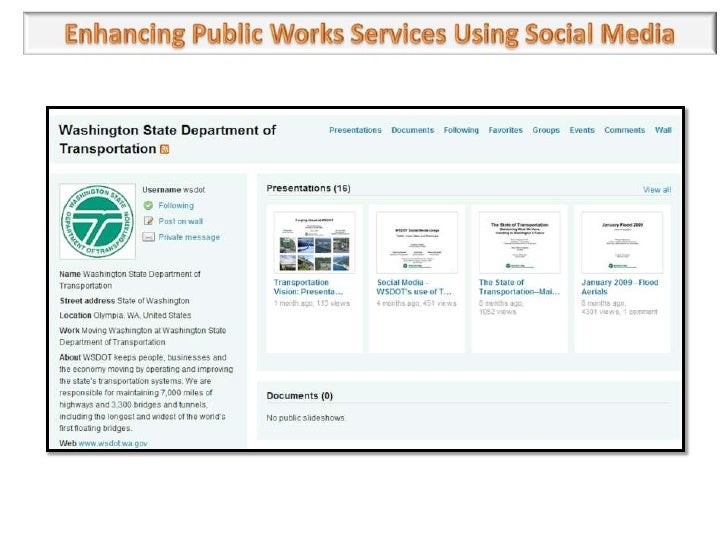728x546 pixels.
Task: Click the Post on wall link
Action: point(181,221)
